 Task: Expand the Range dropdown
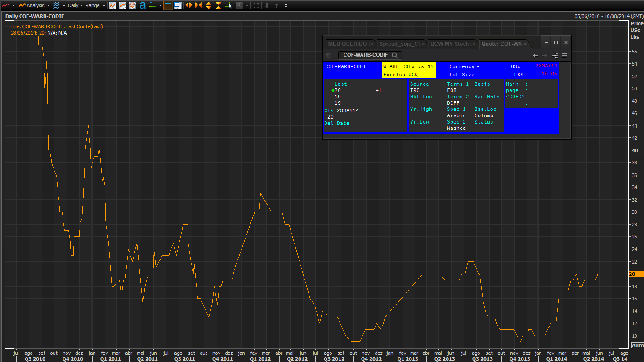tap(95, 5)
